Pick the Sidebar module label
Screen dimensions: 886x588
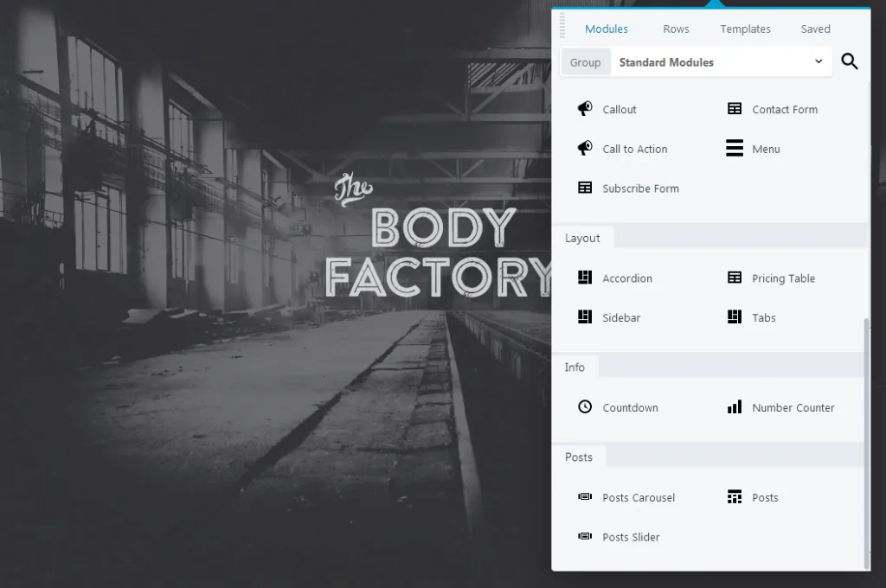coord(621,318)
